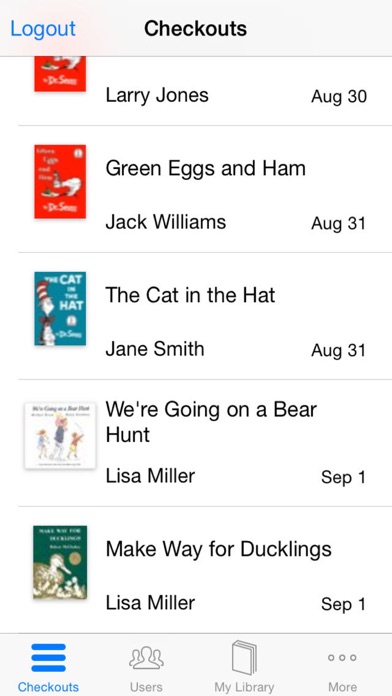
Task: Open the My Library book icon
Action: (244, 657)
